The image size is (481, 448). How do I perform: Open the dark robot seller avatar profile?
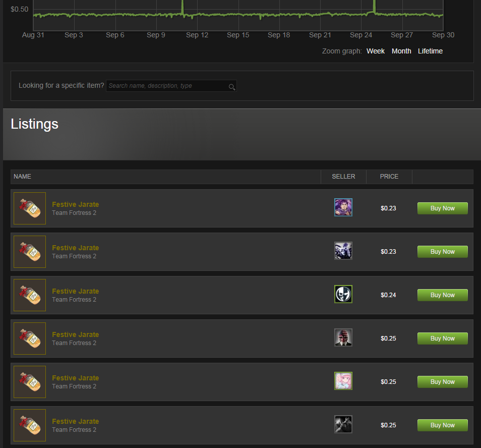pyautogui.click(x=343, y=251)
